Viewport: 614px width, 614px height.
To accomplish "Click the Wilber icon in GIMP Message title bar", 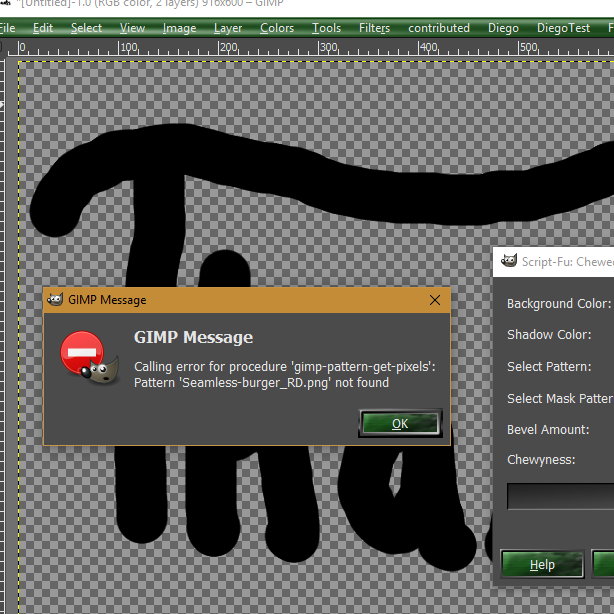I will 55,300.
